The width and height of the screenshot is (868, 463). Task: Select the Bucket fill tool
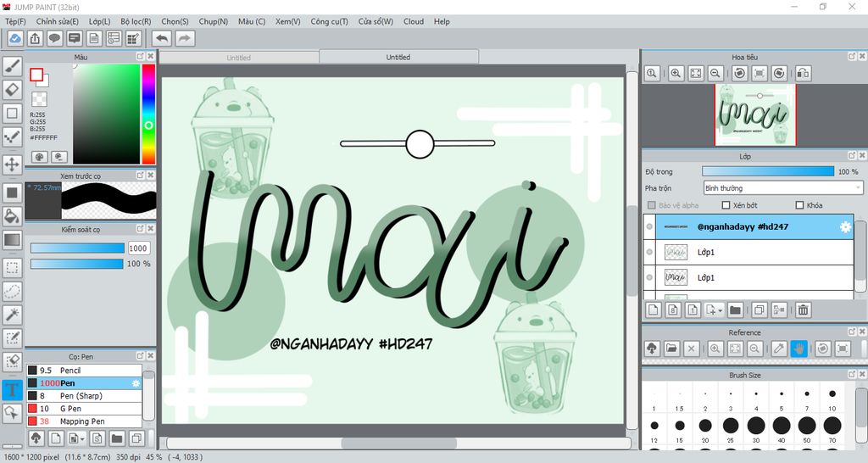[12, 216]
